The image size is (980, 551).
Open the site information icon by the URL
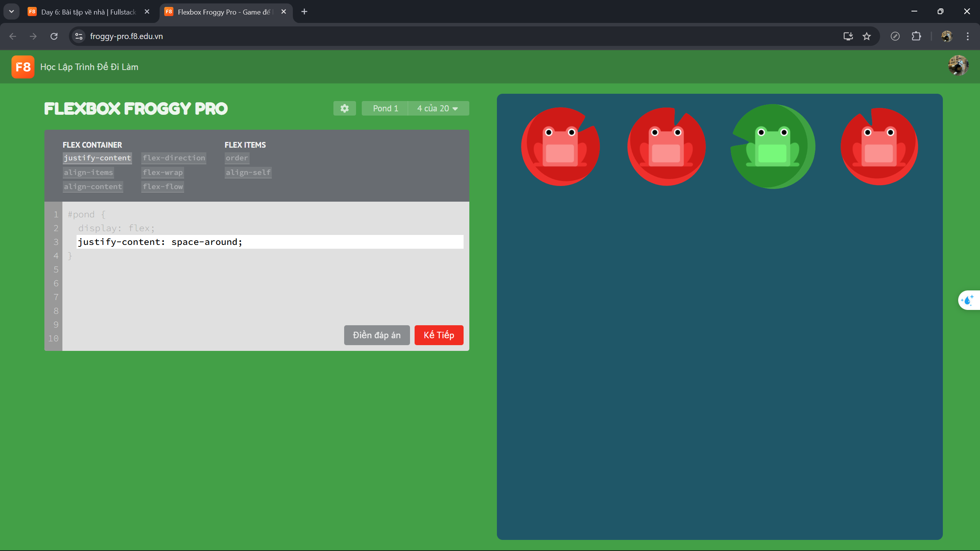[x=79, y=36]
